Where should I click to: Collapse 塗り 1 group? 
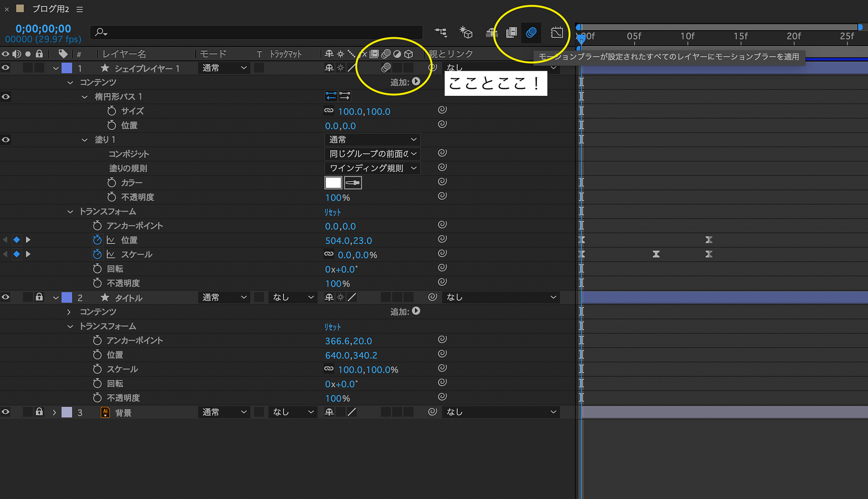pyautogui.click(x=85, y=140)
